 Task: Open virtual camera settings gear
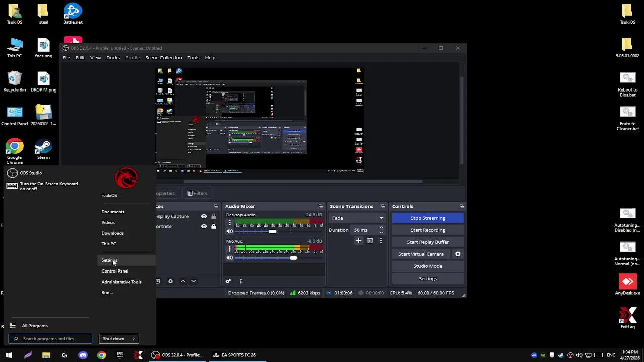coord(458,254)
